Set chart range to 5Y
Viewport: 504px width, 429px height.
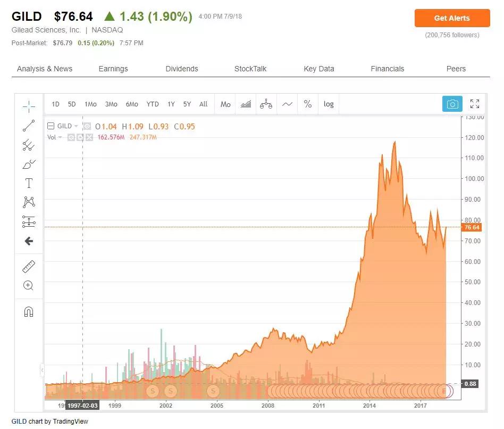coord(187,104)
